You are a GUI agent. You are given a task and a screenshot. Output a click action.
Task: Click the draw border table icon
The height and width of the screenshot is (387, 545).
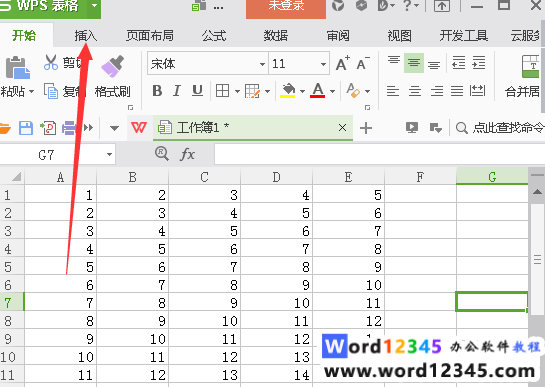click(252, 91)
